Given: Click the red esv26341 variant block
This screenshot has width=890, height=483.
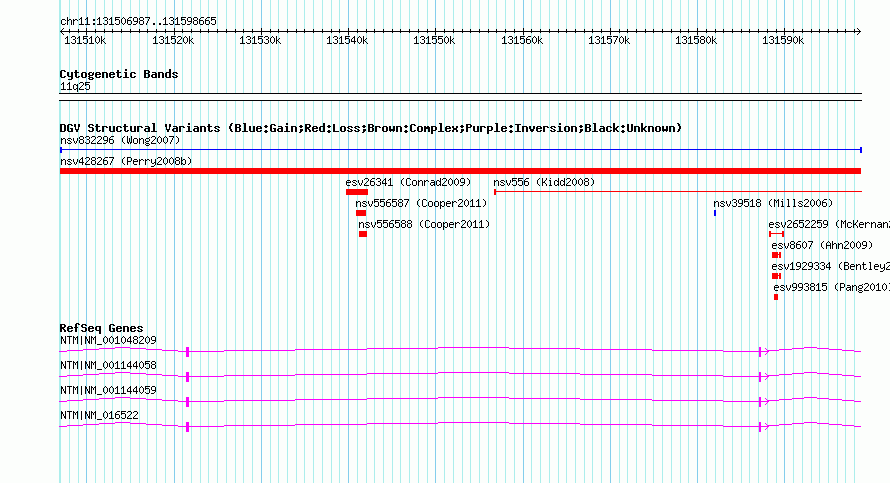Looking at the screenshot, I should coord(357,192).
